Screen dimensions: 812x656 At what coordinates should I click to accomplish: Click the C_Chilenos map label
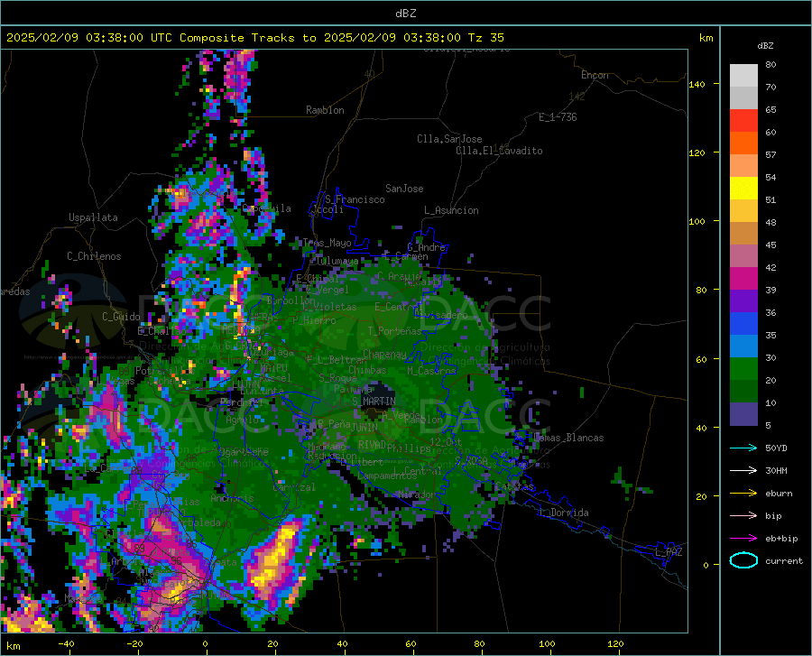click(x=94, y=256)
